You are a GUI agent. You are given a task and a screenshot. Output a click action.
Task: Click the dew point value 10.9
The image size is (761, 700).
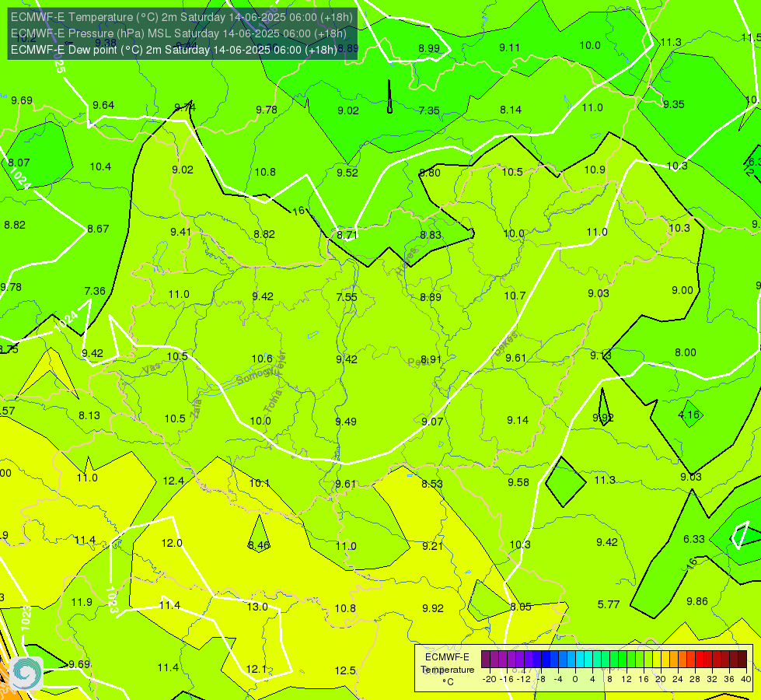point(595,170)
